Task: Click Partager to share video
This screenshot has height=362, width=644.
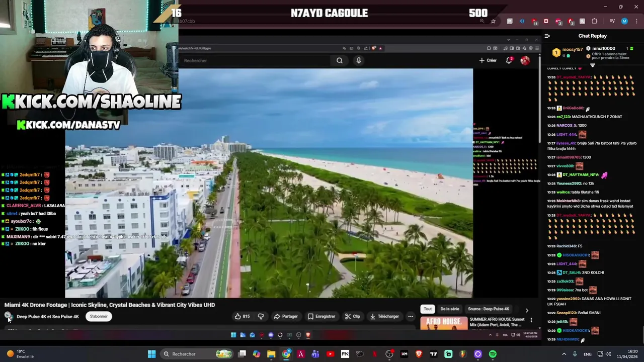Action: click(286, 316)
